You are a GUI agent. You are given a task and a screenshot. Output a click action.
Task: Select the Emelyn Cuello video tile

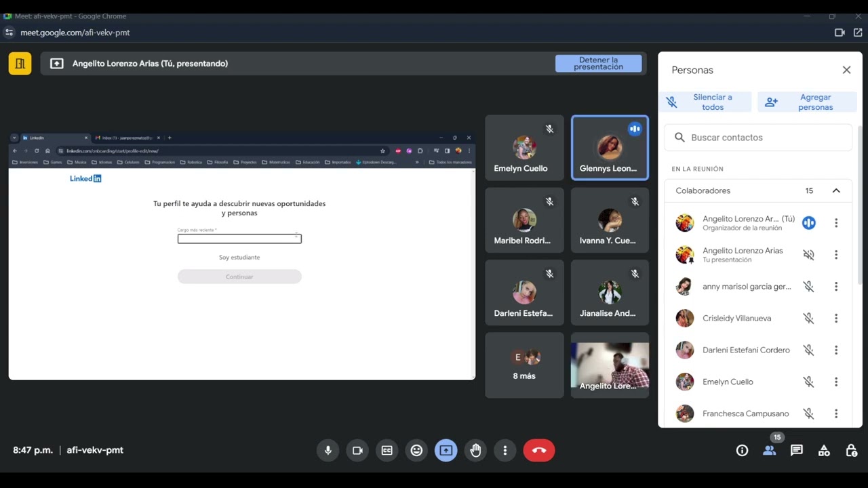524,148
